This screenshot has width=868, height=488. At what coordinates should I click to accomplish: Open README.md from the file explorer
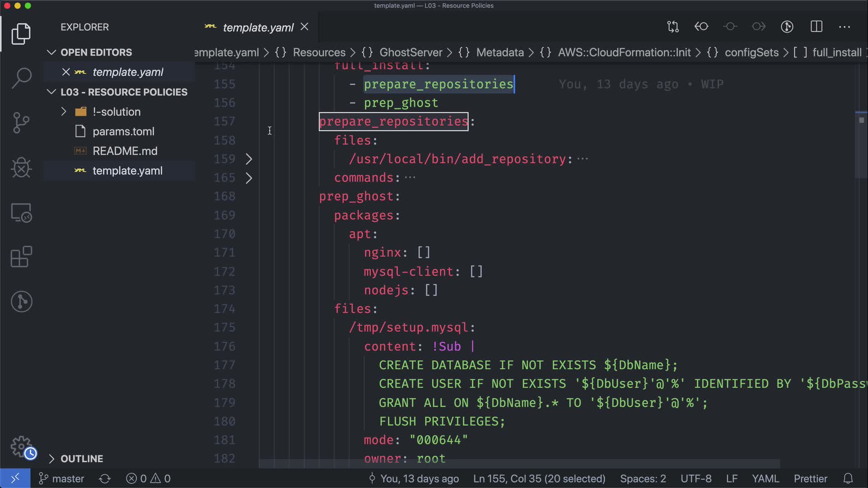(x=125, y=151)
